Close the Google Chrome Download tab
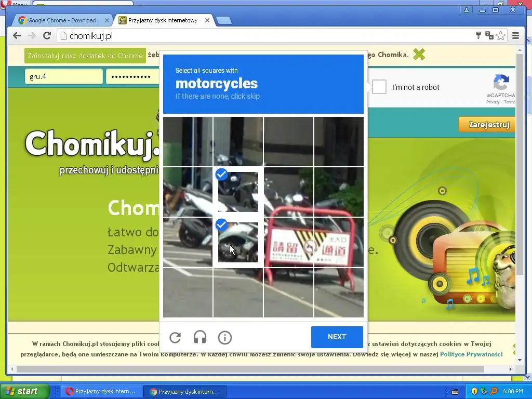532x399 pixels. click(x=107, y=20)
